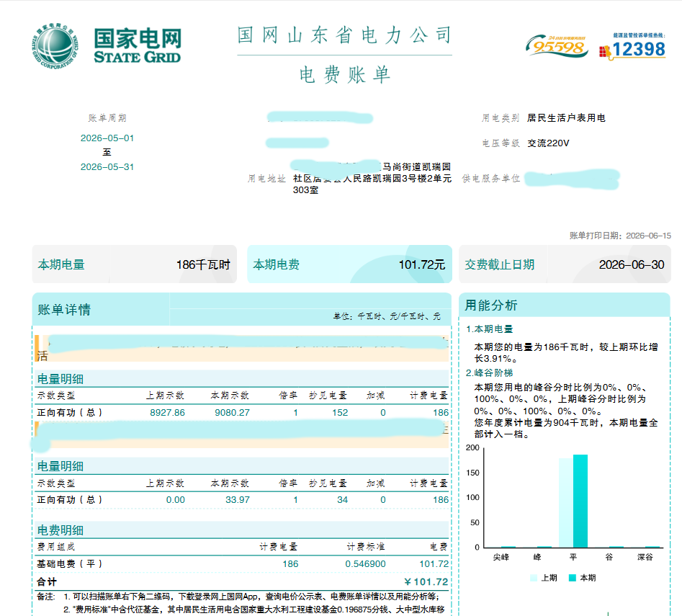Viewport: 682px width, 616px height.
Task: Click the 合计 total label
Action: point(47,581)
